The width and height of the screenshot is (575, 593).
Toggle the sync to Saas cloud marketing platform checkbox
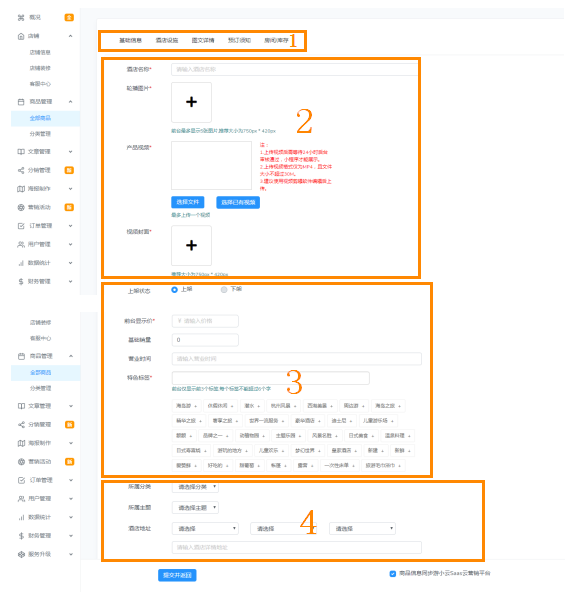pos(393,574)
